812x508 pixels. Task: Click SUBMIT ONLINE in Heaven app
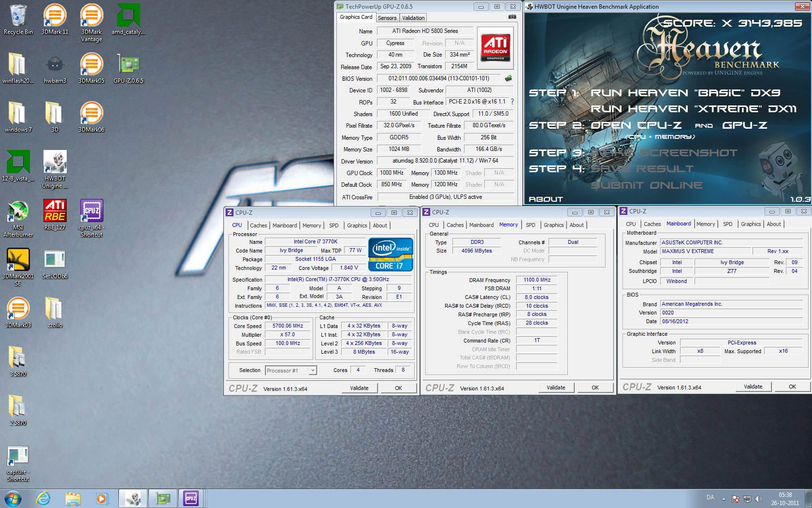coord(647,185)
